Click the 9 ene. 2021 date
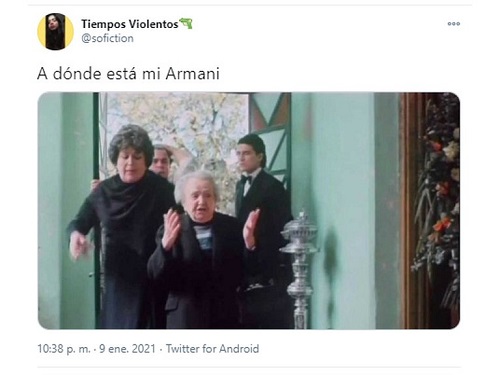 [x=127, y=349]
